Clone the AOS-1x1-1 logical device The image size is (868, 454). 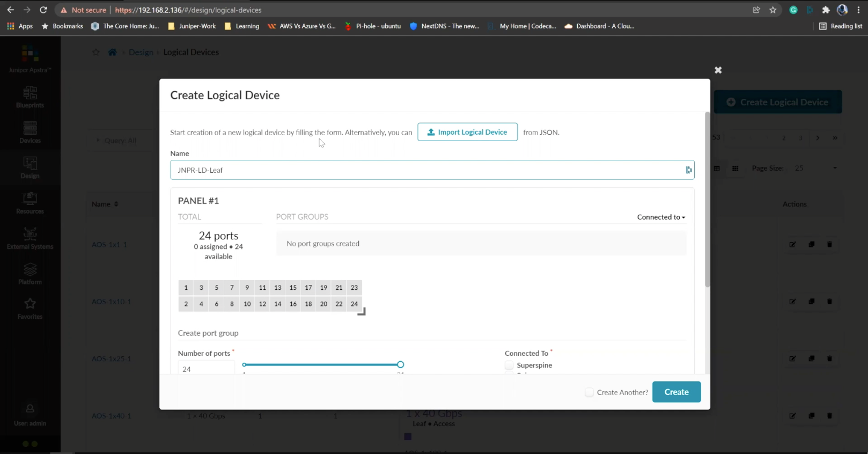coord(812,244)
